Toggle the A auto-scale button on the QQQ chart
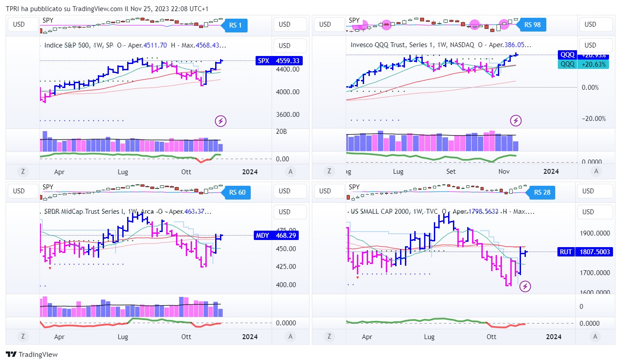 pos(597,171)
